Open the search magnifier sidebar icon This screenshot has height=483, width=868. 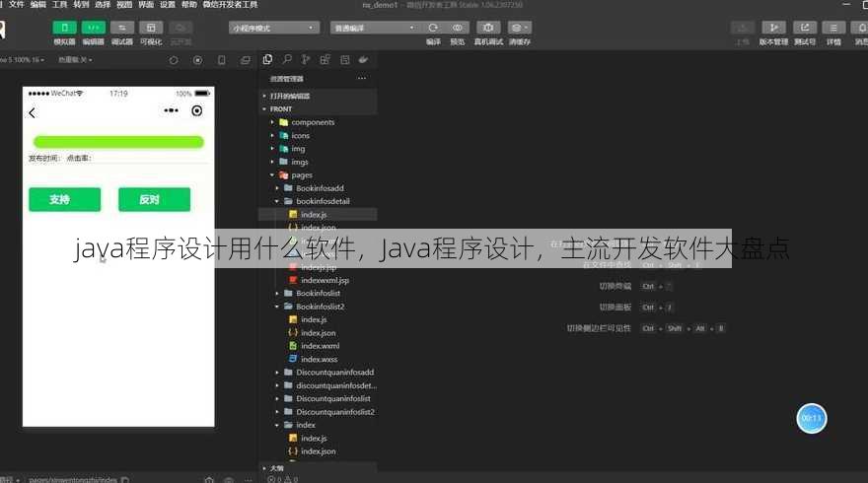click(x=287, y=60)
